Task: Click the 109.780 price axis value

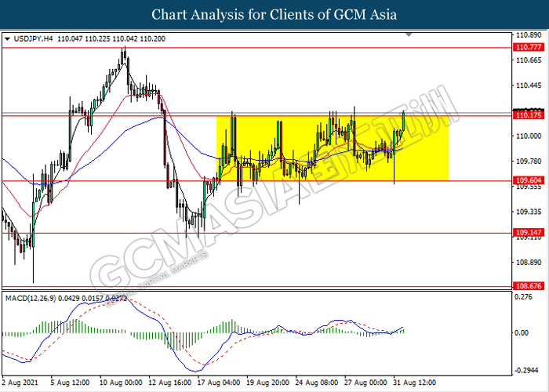Action: pos(529,161)
